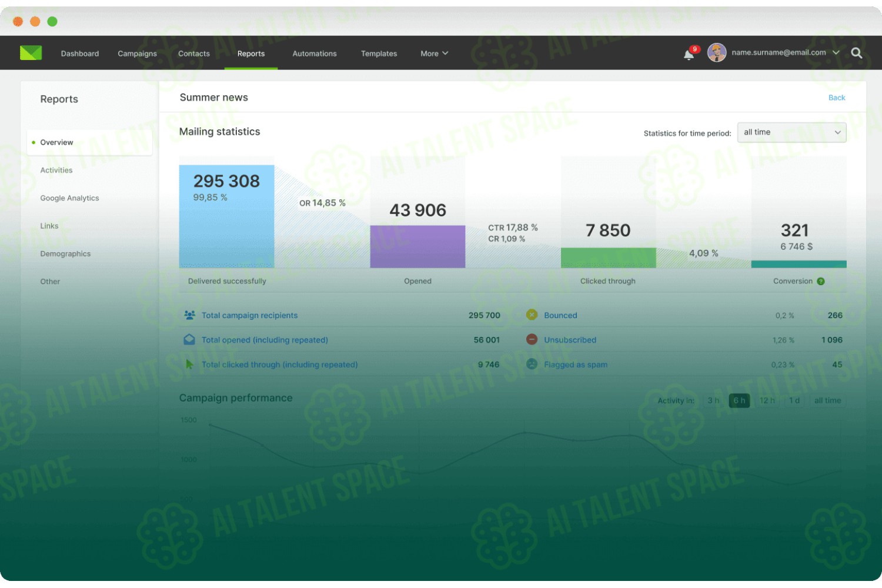Image resolution: width=882 pixels, height=588 pixels.
Task: Set activity range to 3 h
Action: (713, 400)
